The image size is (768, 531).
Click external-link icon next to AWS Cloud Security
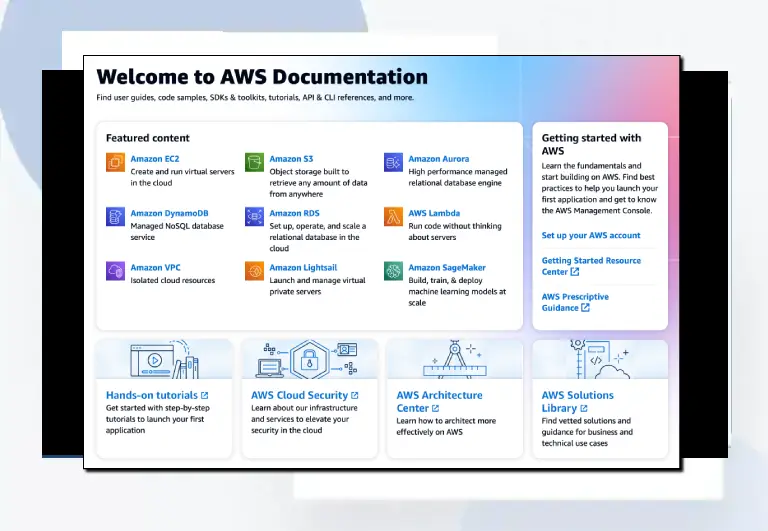point(355,395)
